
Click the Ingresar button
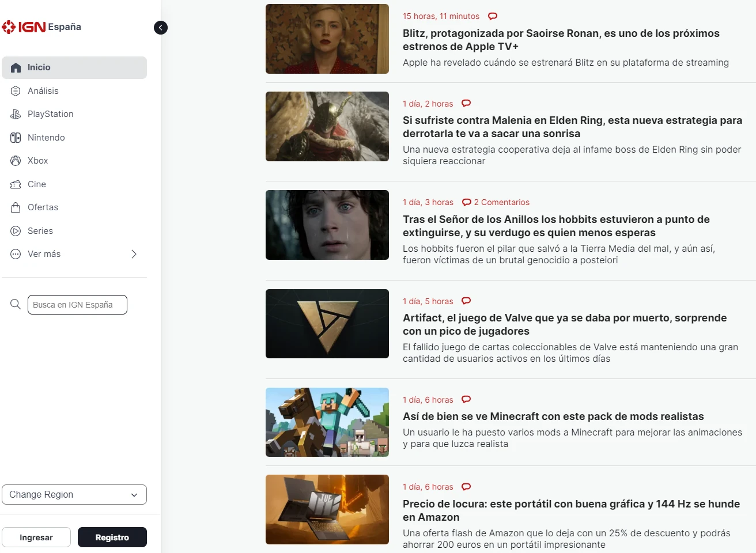coord(36,537)
